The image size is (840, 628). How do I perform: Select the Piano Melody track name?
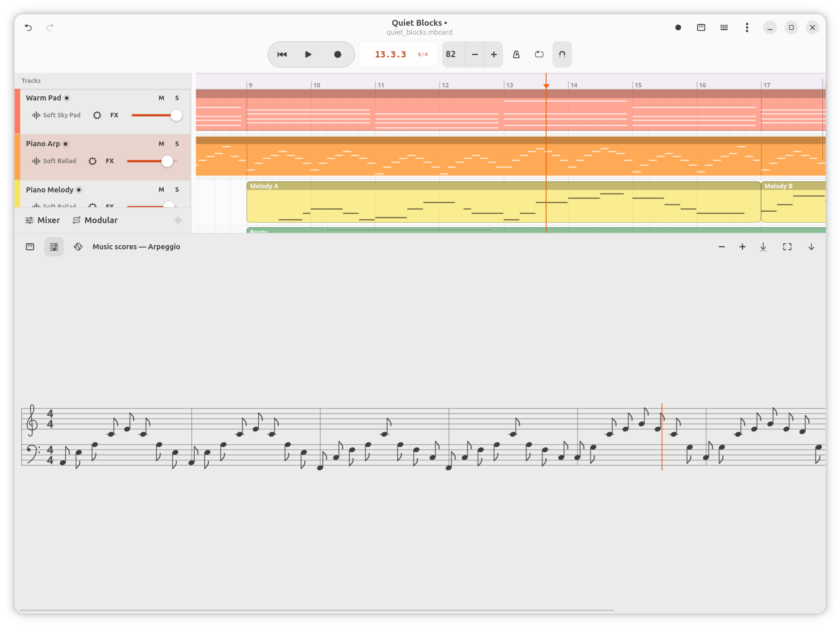50,190
